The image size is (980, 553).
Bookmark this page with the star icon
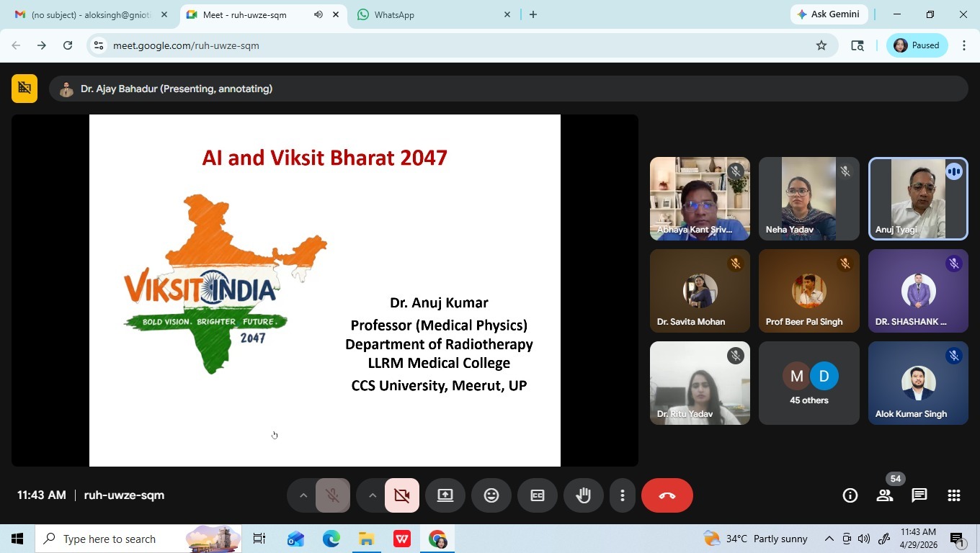(821, 45)
